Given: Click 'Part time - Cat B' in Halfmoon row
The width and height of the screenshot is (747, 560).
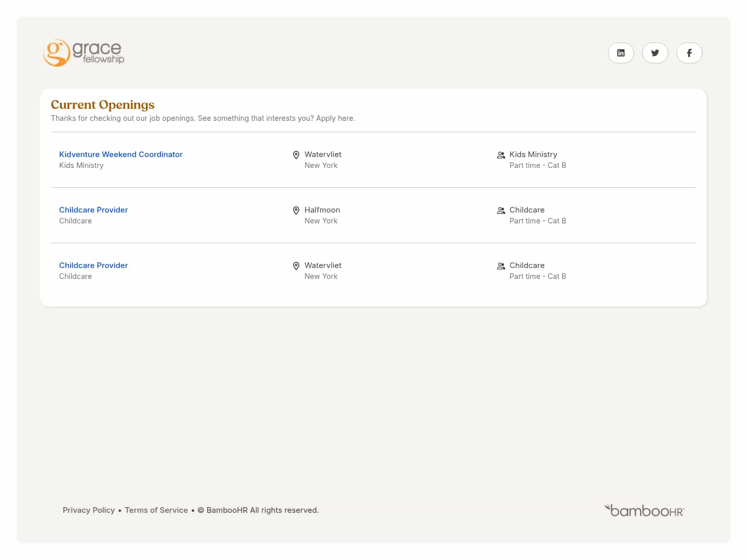Looking at the screenshot, I should 537,221.
